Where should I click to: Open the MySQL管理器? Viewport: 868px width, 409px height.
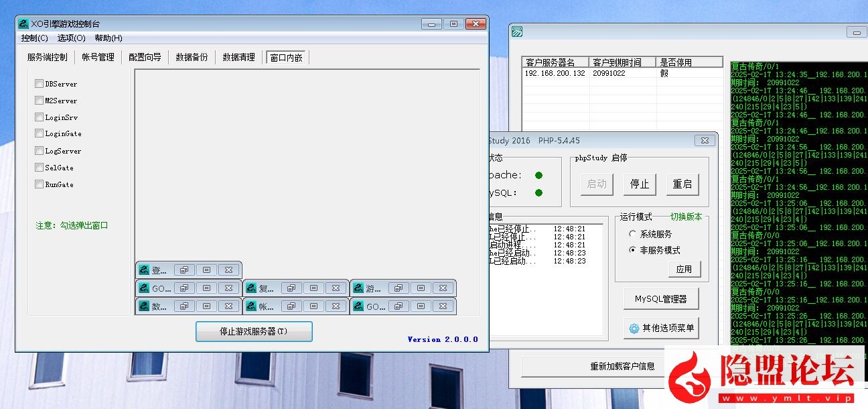660,298
